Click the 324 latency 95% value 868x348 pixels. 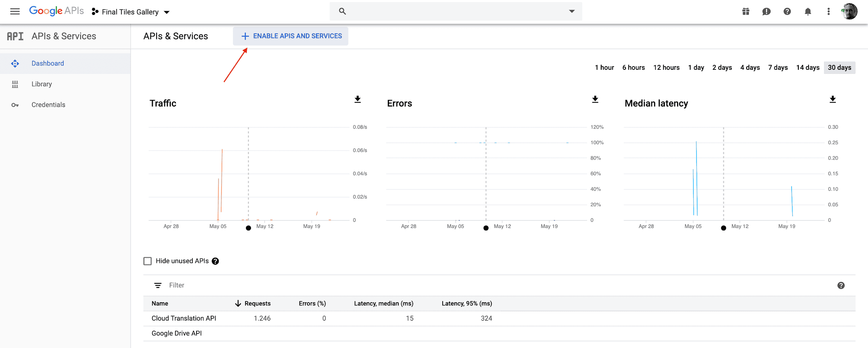coord(486,319)
